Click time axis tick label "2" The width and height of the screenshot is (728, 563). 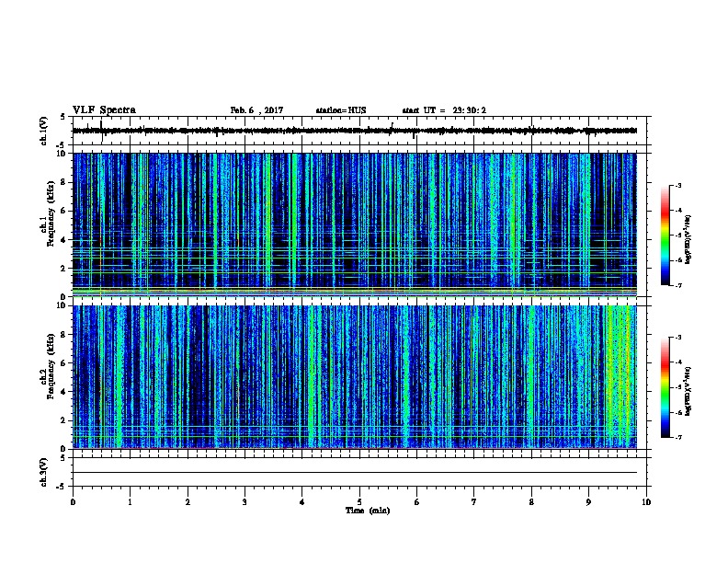coord(188,502)
